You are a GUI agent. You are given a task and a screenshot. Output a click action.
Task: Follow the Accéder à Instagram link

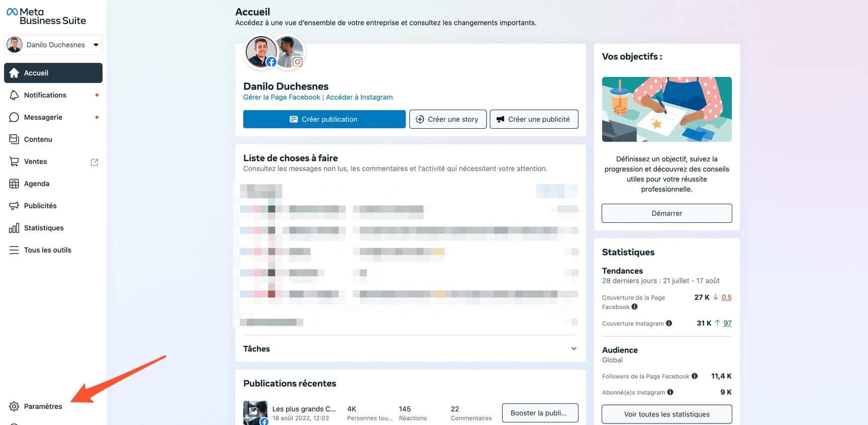(359, 97)
